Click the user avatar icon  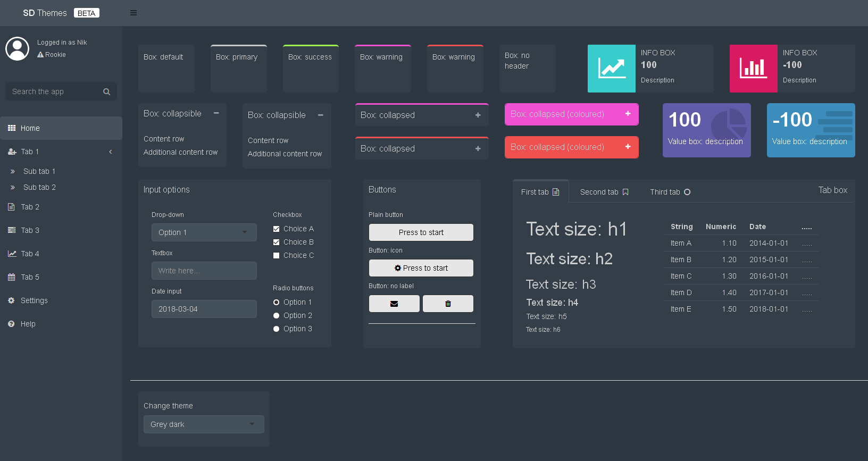17,49
